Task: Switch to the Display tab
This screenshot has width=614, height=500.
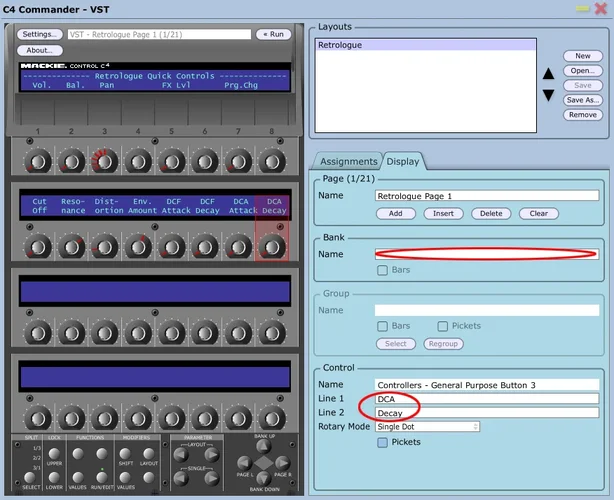Action: click(403, 161)
